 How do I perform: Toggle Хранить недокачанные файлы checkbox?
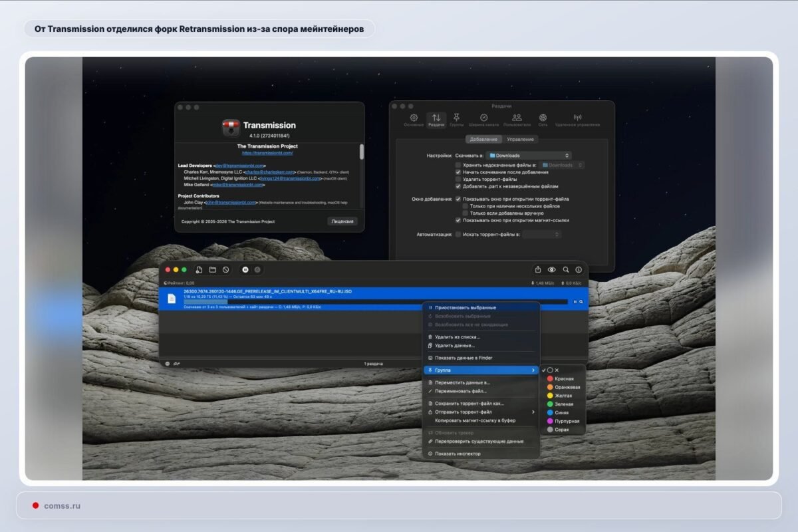(458, 165)
